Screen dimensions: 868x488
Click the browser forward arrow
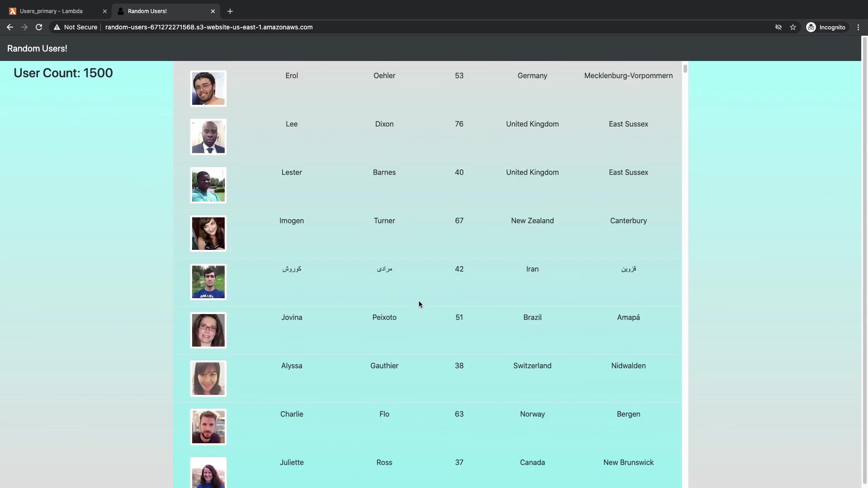(24, 27)
